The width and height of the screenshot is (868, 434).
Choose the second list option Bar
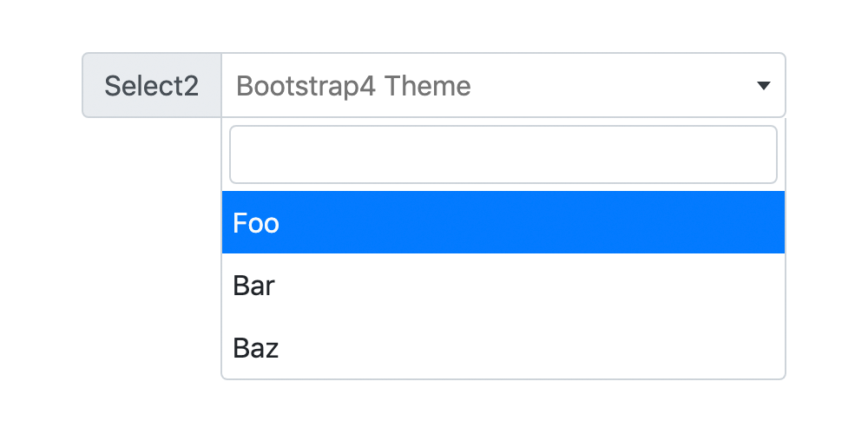pyautogui.click(x=503, y=286)
